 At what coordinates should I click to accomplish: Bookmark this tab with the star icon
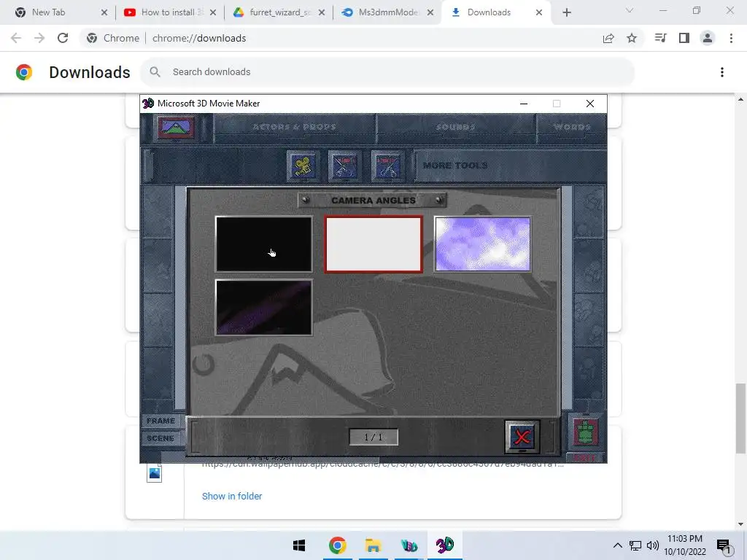tap(632, 38)
